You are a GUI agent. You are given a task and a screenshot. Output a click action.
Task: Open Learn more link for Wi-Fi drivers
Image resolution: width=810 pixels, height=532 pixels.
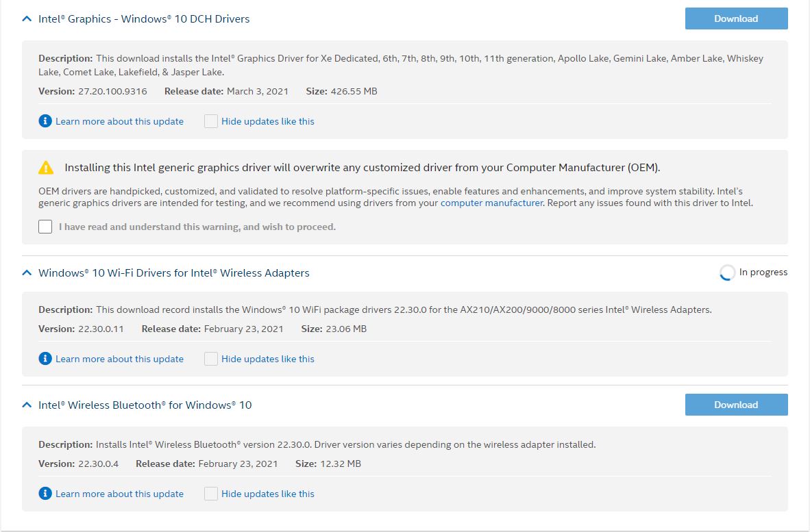(119, 359)
